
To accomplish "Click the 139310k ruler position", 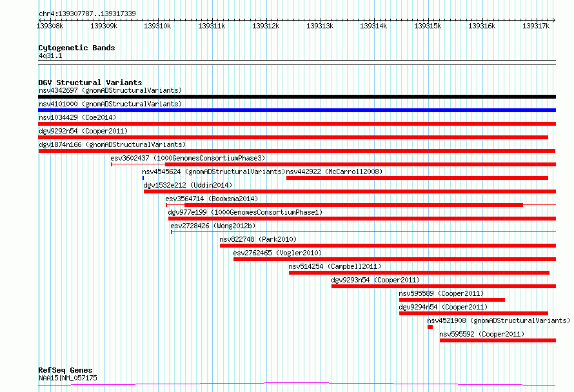I will click(x=157, y=26).
